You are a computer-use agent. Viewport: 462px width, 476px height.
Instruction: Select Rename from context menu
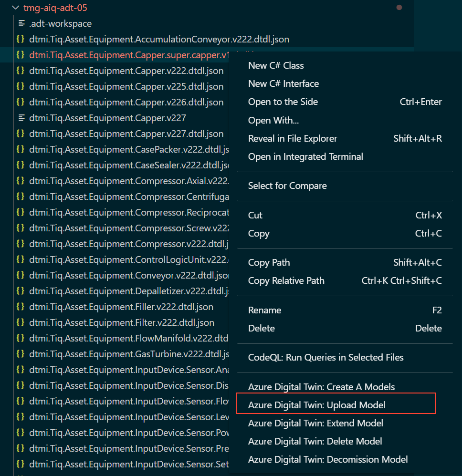pyautogui.click(x=345, y=310)
